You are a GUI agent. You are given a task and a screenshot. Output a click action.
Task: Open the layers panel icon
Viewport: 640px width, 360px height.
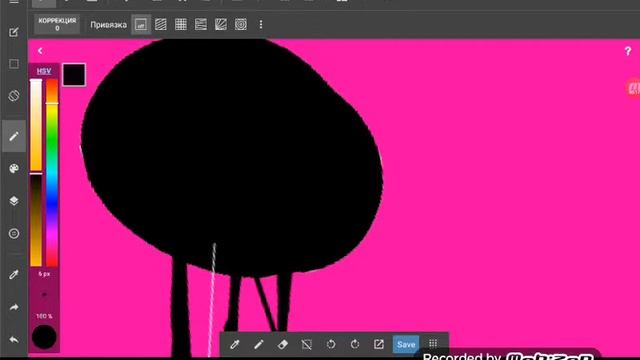(x=14, y=201)
